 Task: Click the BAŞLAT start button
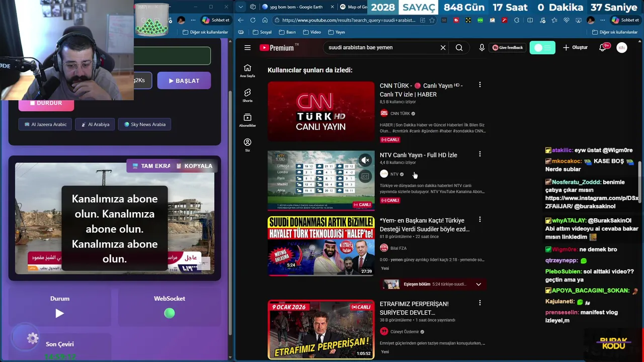184,80
